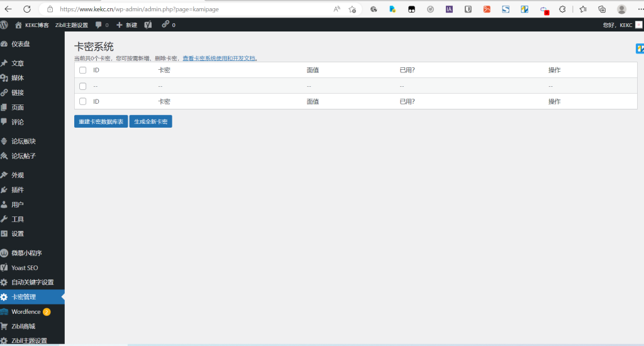This screenshot has height=346, width=644.
Task: Open the favorites list icon
Action: [583, 9]
